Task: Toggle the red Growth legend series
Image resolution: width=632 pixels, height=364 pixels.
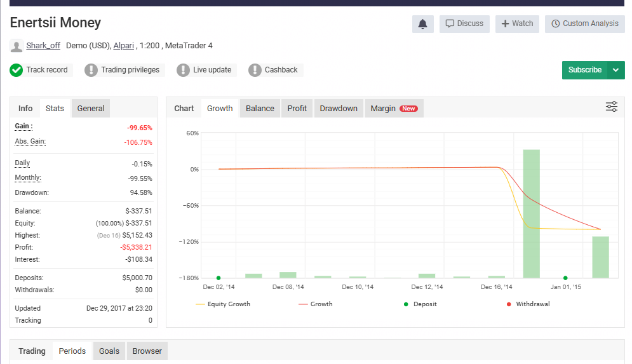Action: click(x=316, y=304)
